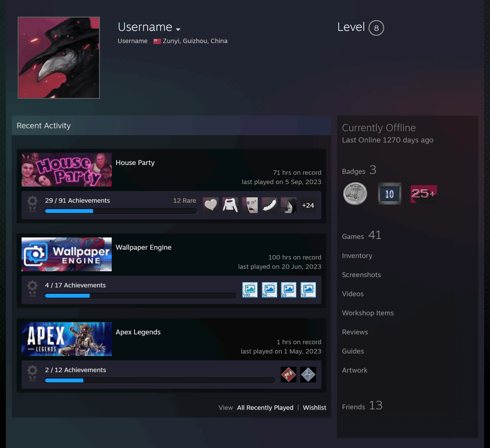The height and width of the screenshot is (448, 490).
Task: Open the Wallpaper Engine 100 achievement icon
Action: point(250,290)
